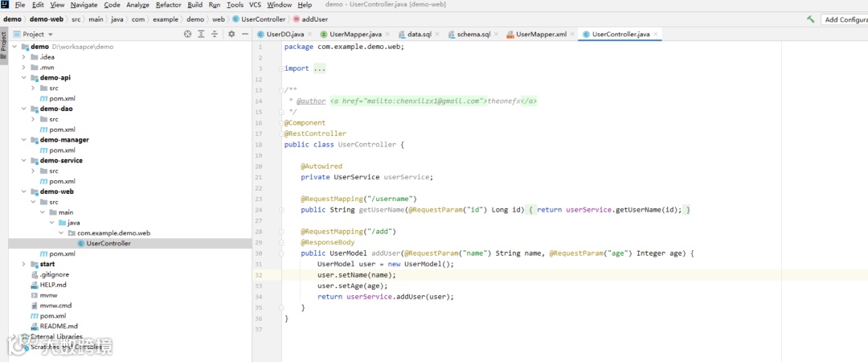
Task: Fold the addUser method at line 30
Action: (x=282, y=253)
